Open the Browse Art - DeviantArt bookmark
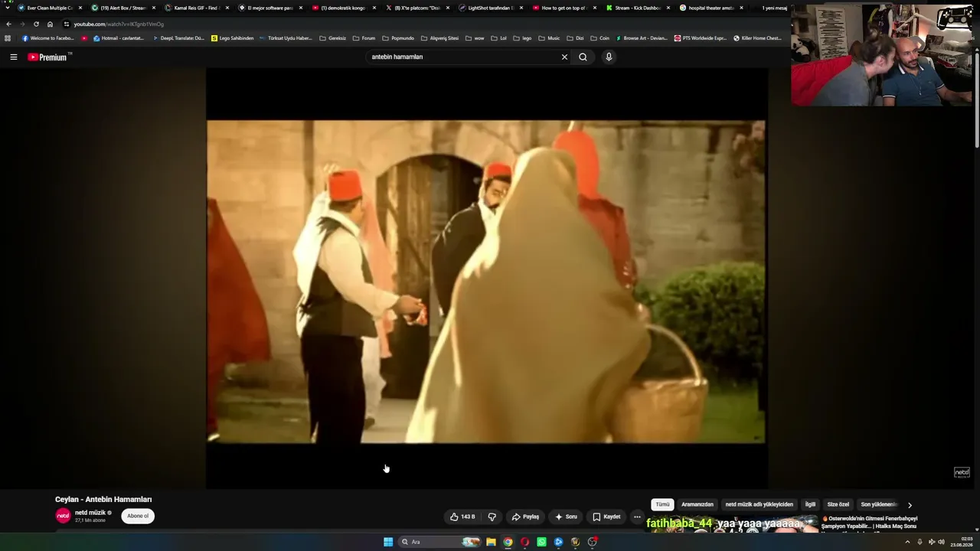Image resolution: width=980 pixels, height=551 pixels. [642, 38]
